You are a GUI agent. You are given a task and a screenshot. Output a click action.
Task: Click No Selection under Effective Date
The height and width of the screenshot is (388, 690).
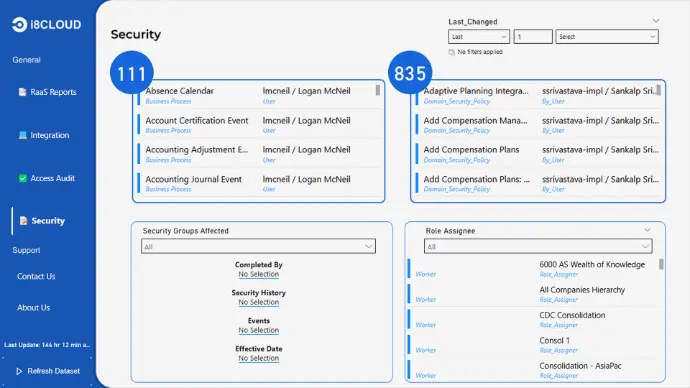click(259, 359)
